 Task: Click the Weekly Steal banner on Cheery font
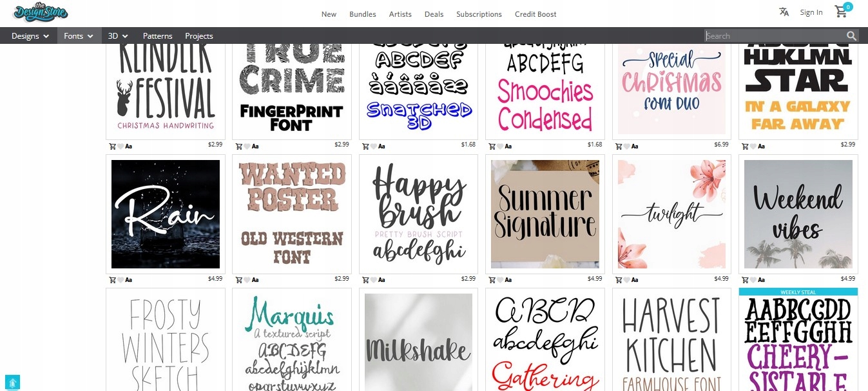(798, 292)
